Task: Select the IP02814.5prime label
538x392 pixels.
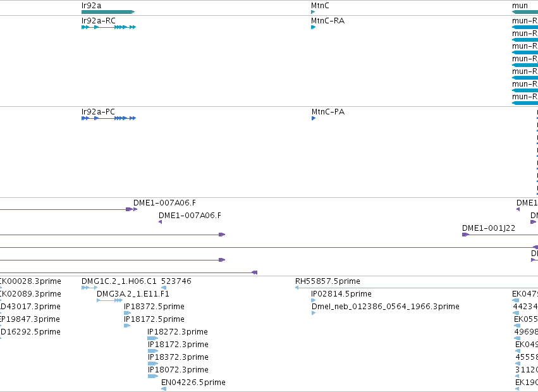Action: (x=341, y=294)
